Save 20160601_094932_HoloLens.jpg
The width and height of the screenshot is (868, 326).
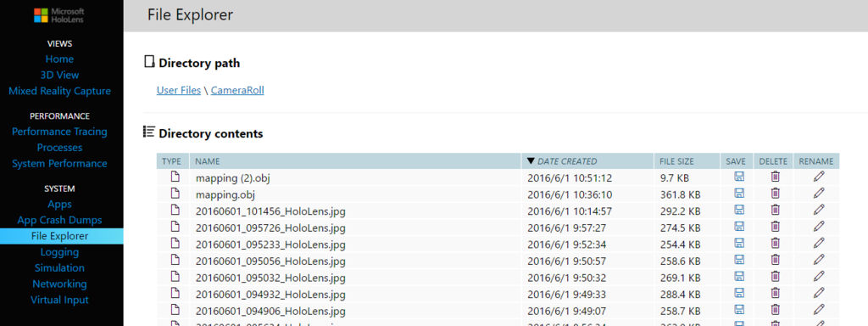(x=738, y=293)
